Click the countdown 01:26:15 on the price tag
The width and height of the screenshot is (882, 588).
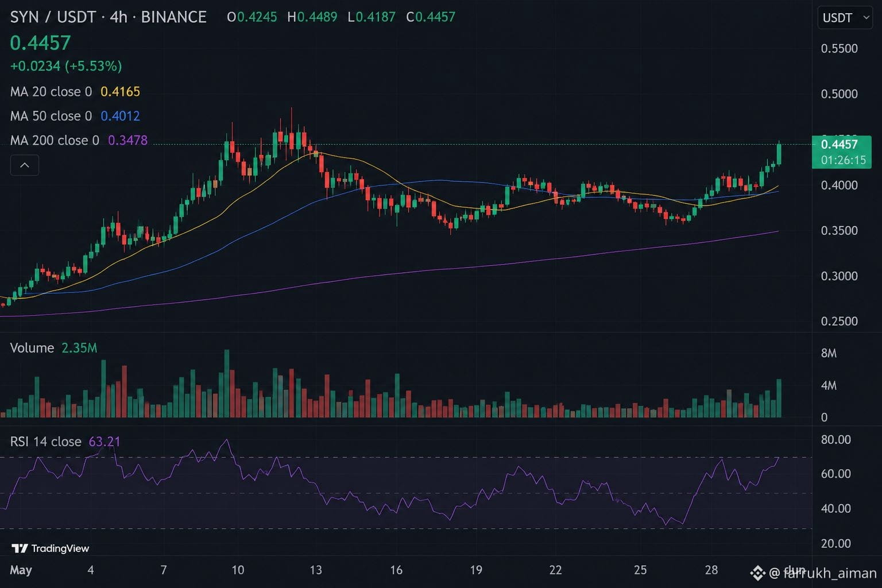843,160
